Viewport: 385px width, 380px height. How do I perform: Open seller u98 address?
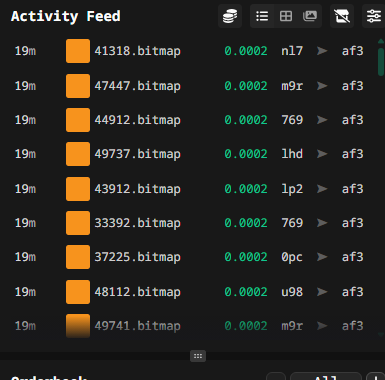292,292
